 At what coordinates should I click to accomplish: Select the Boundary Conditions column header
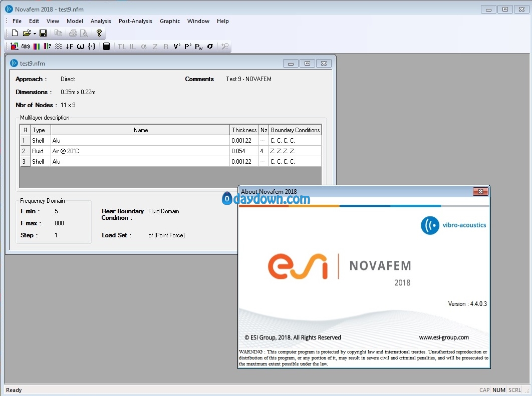[x=295, y=130]
